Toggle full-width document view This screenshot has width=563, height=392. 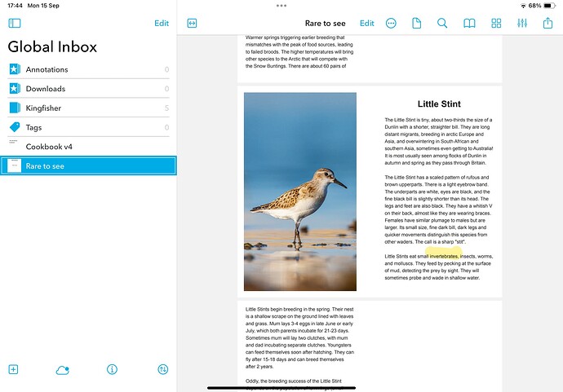pyautogui.click(x=192, y=24)
